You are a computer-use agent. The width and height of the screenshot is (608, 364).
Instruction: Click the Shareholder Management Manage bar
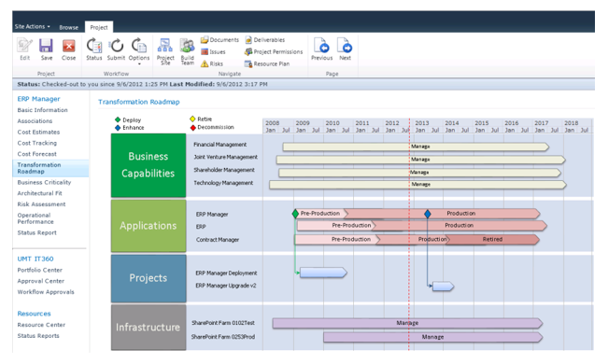[420, 173]
